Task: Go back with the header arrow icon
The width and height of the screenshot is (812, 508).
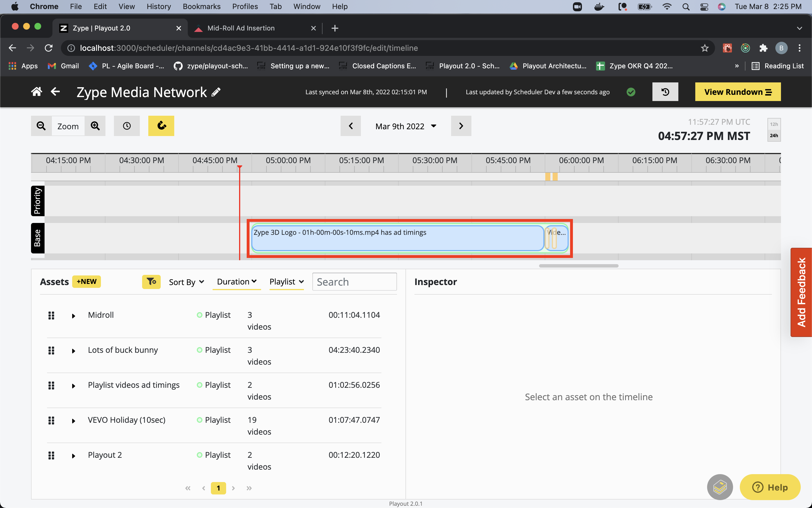Action: click(55, 92)
